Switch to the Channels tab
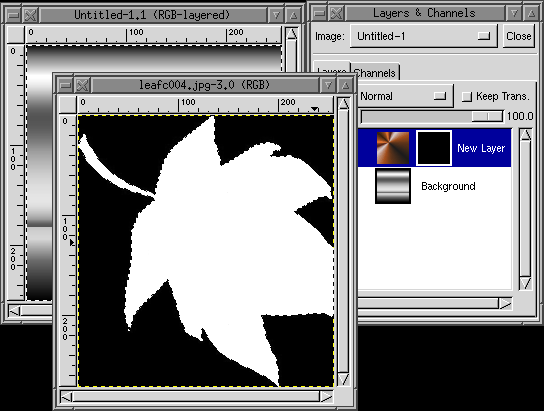Viewport: 544px width, 411px height. 375,73
